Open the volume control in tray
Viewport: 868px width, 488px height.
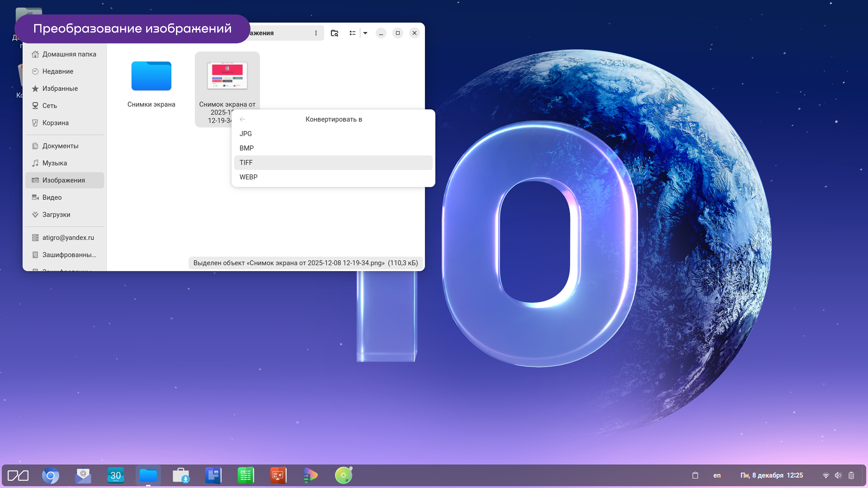click(838, 475)
